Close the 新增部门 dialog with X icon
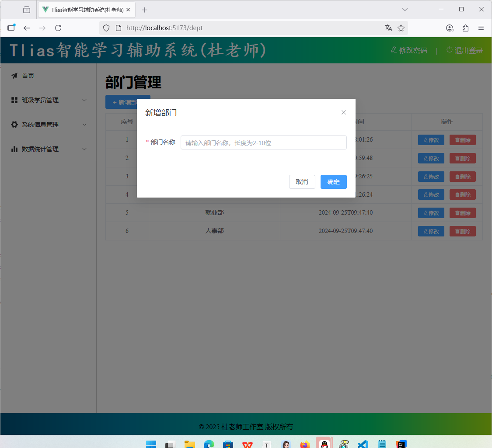 (344, 112)
